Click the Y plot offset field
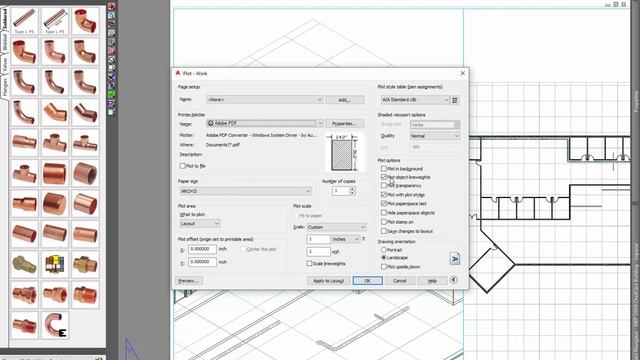Image resolution: width=640 pixels, height=360 pixels. (202, 262)
